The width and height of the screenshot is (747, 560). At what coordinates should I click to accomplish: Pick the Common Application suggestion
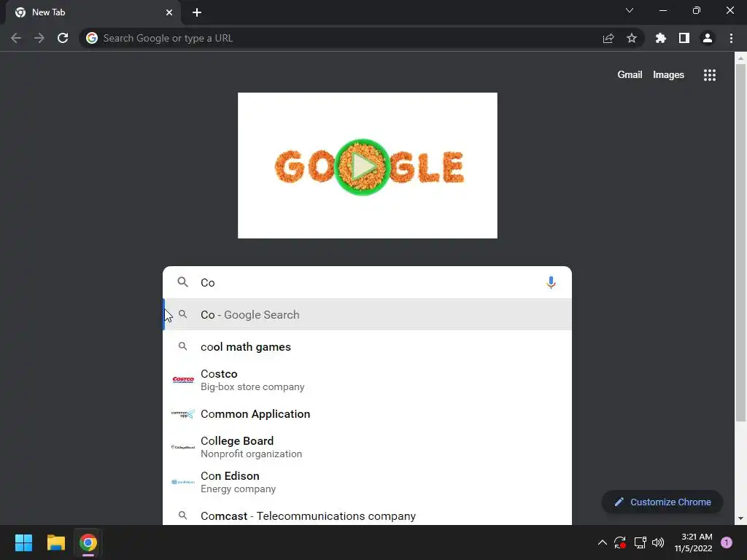pos(368,414)
